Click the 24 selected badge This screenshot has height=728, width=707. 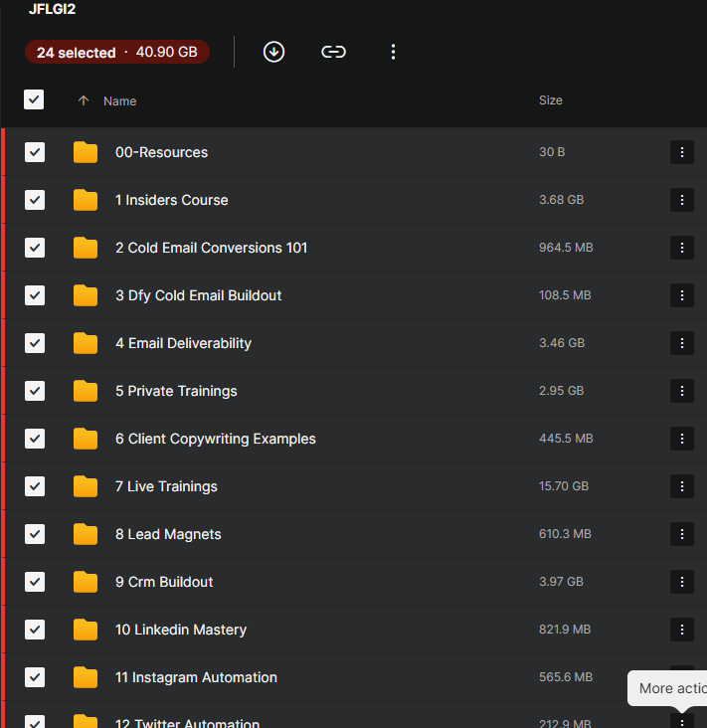coord(117,52)
